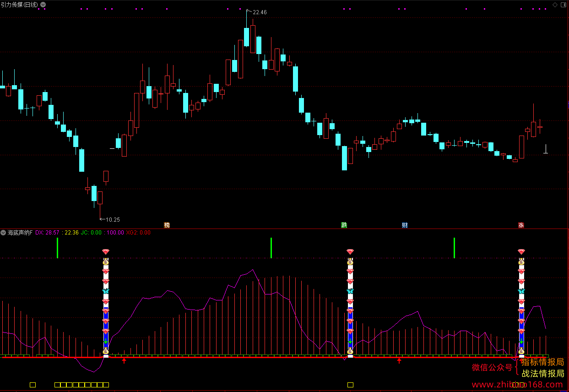The width and height of the screenshot is (569, 392).
Task: Click the yellow 22.36 indicator value
Action: click(x=72, y=233)
